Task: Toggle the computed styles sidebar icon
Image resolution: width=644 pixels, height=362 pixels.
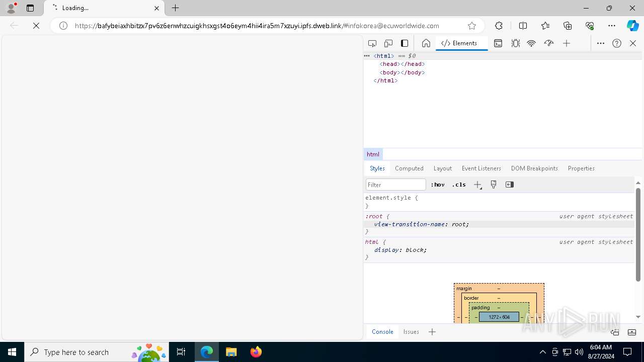Action: tap(510, 185)
